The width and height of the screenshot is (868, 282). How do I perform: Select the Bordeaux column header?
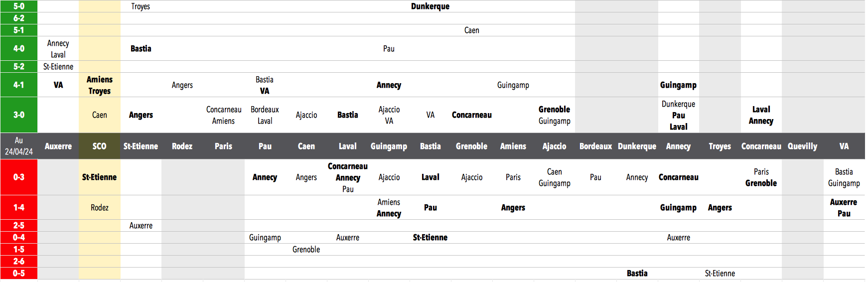595,146
